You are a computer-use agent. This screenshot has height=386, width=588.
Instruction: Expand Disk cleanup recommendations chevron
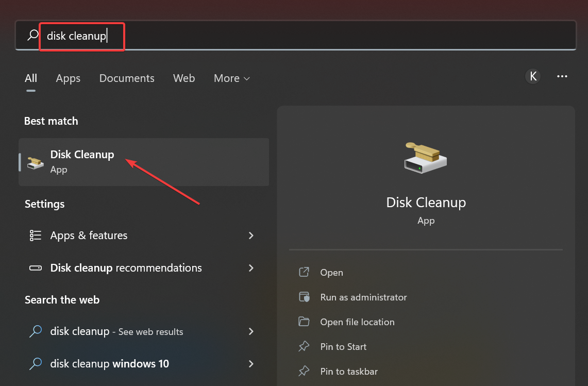[251, 268]
